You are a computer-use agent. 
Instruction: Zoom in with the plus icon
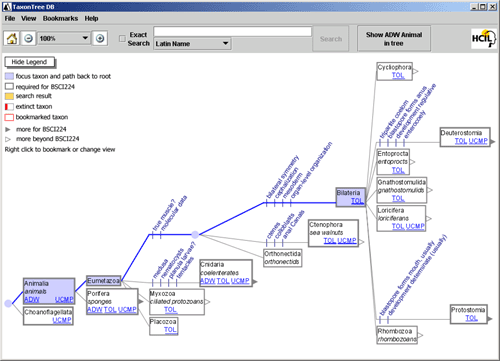click(100, 38)
